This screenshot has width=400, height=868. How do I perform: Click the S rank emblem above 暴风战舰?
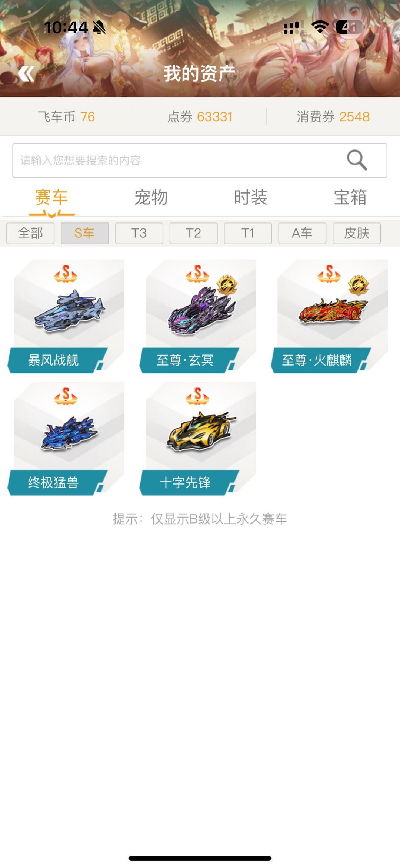(x=66, y=274)
